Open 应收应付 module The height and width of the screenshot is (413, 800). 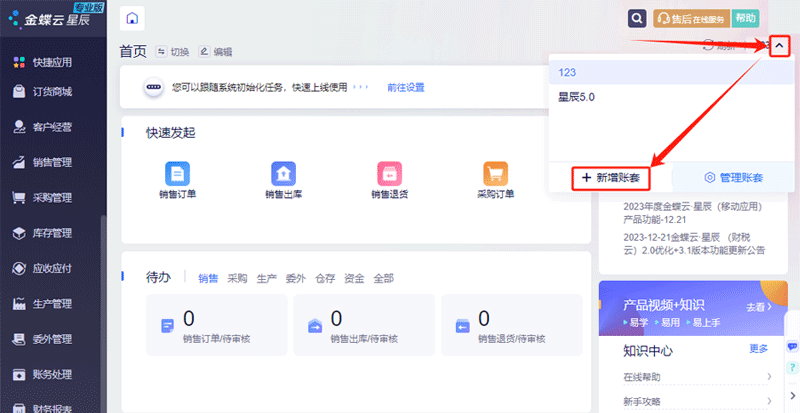43,269
